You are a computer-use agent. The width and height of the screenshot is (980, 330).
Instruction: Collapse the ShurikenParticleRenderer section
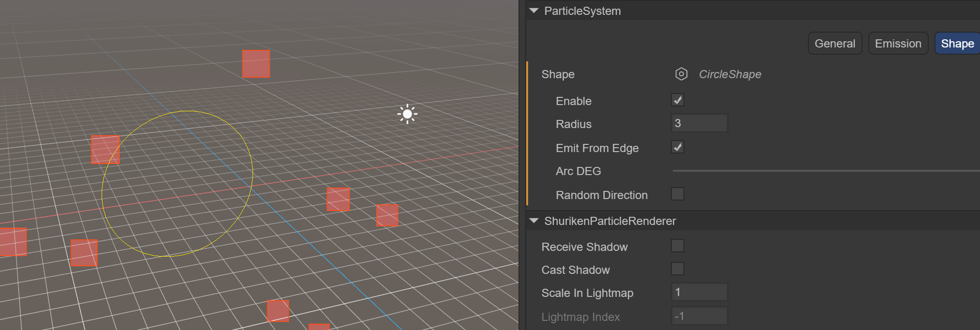pyautogui.click(x=534, y=221)
